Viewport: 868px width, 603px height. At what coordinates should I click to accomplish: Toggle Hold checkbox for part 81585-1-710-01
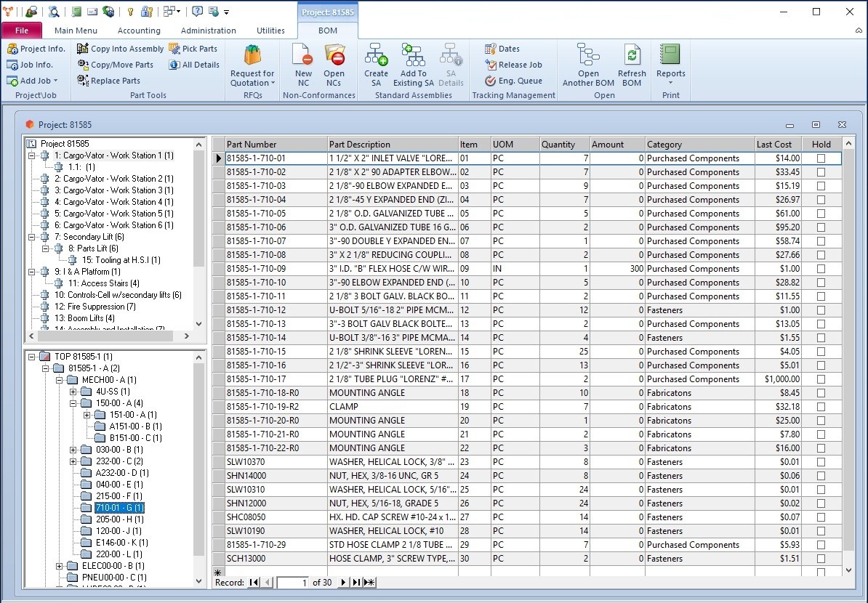pos(821,158)
